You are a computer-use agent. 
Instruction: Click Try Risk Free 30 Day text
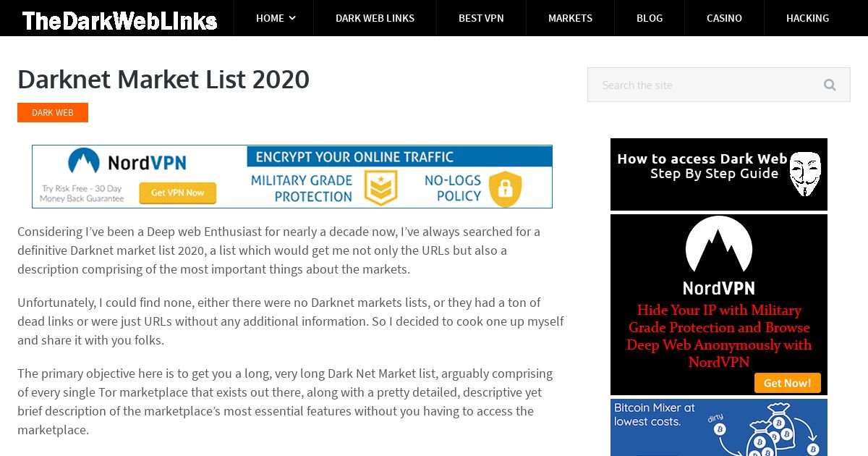pyautogui.click(x=82, y=193)
